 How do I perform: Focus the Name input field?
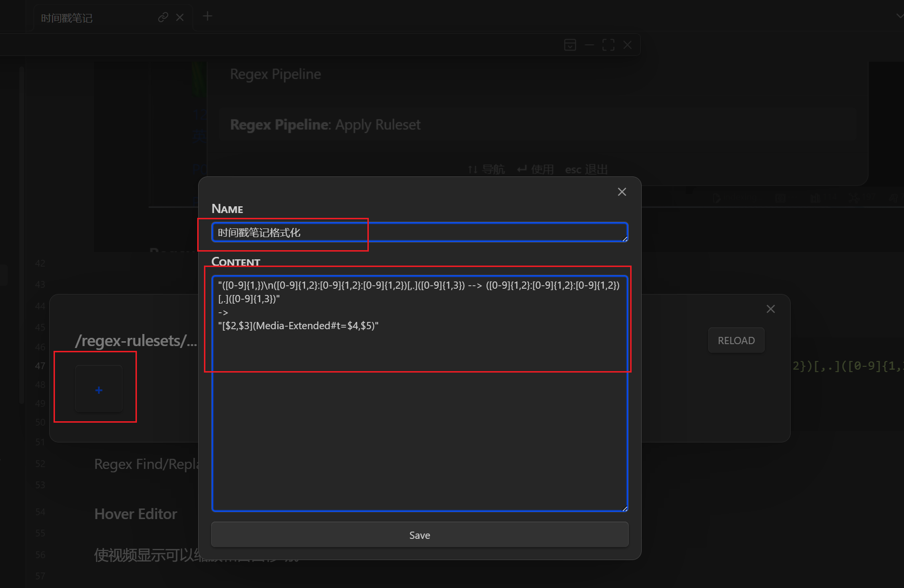[419, 233]
